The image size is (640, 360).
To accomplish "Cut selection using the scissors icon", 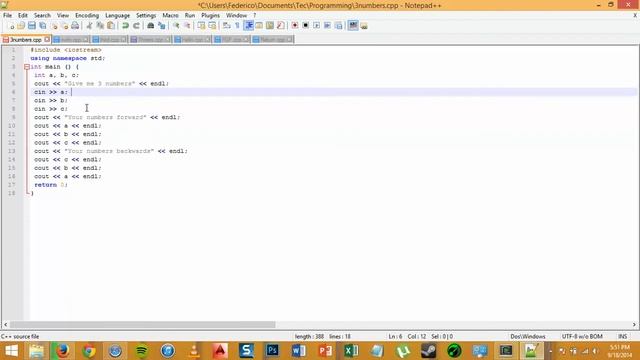I will click(89, 26).
